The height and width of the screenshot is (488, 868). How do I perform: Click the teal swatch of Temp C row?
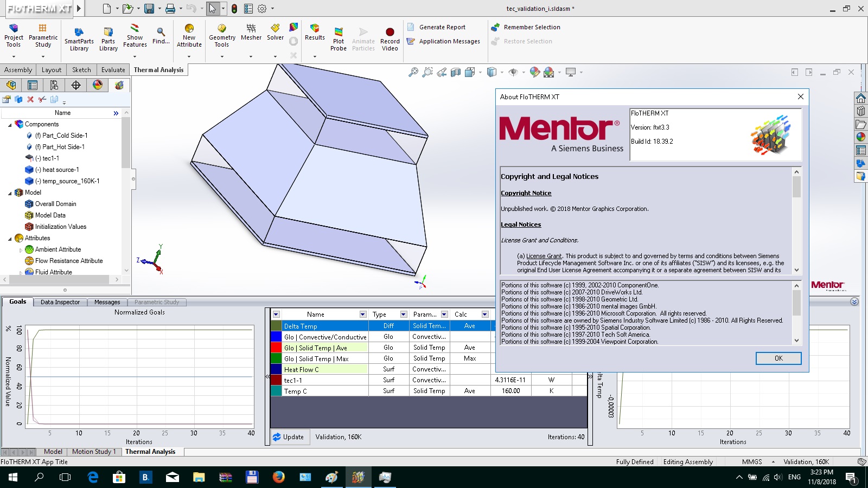pos(276,391)
